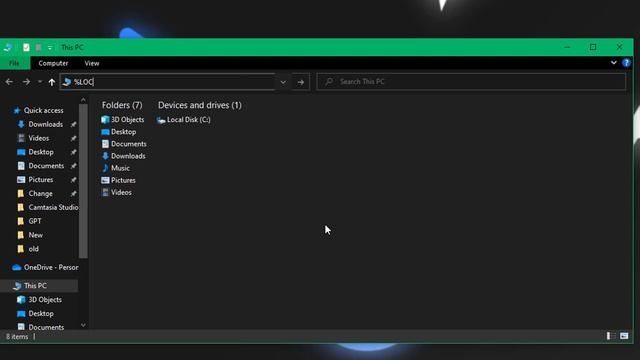This screenshot has height=360, width=640.
Task: Select Videos folder in main pane
Action: (116, 192)
